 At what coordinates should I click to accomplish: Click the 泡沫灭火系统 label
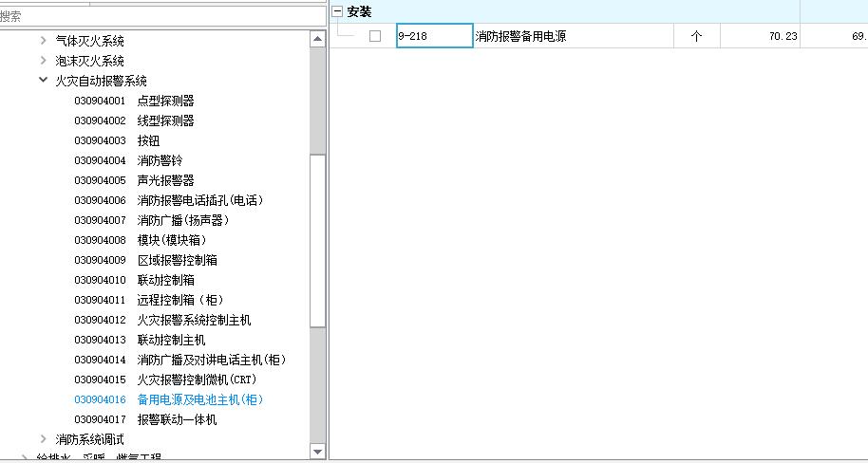pyautogui.click(x=89, y=61)
